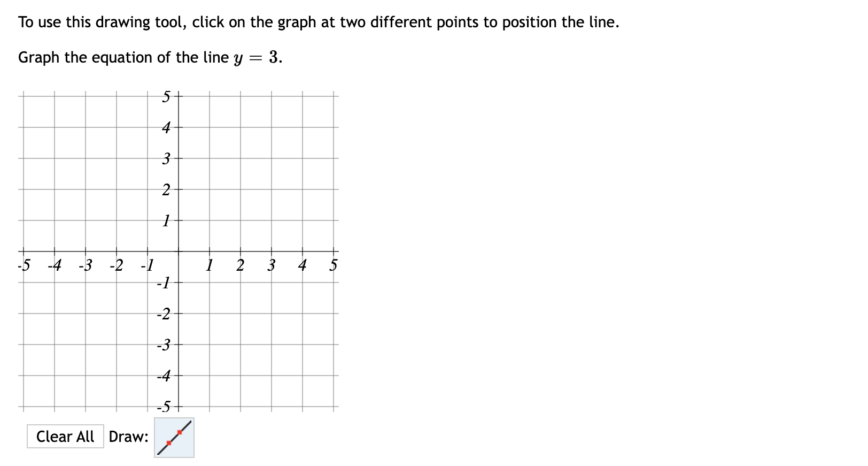Click the tick labeled -5 on x-axis
The image size is (868, 466).
[x=24, y=264]
